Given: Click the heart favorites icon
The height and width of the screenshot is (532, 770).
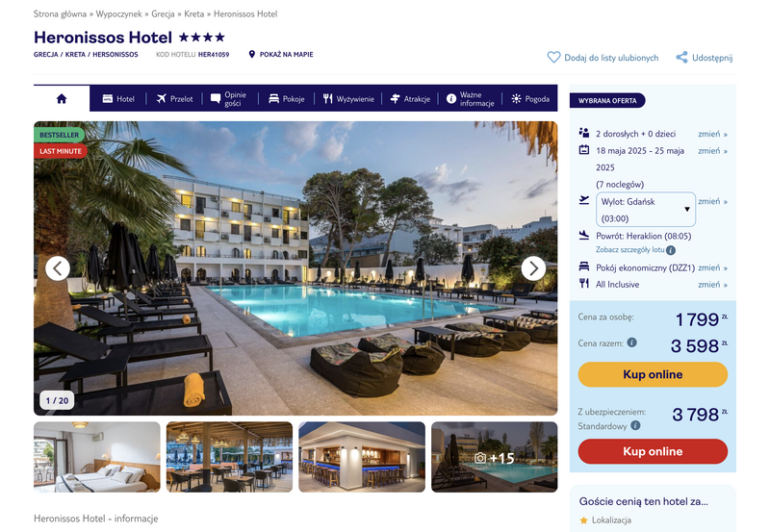Looking at the screenshot, I should 553,58.
